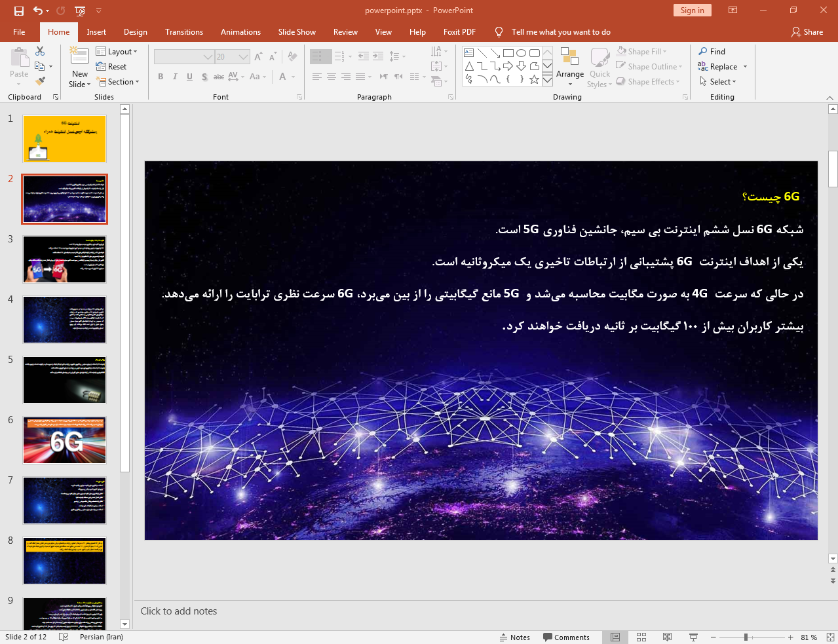Open the Design tab
This screenshot has height=644, width=838.
[x=136, y=32]
